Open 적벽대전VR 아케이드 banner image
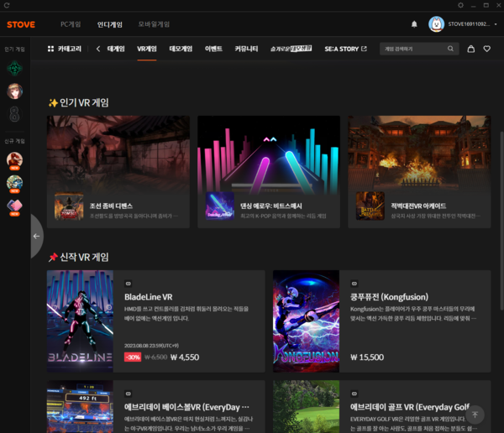This screenshot has width=504, height=433. pos(419,154)
